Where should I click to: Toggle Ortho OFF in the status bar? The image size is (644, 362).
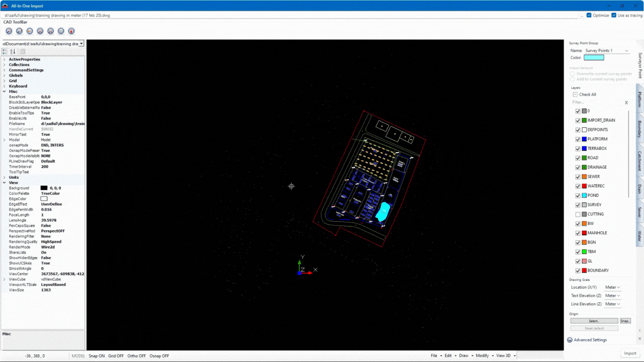click(x=136, y=356)
